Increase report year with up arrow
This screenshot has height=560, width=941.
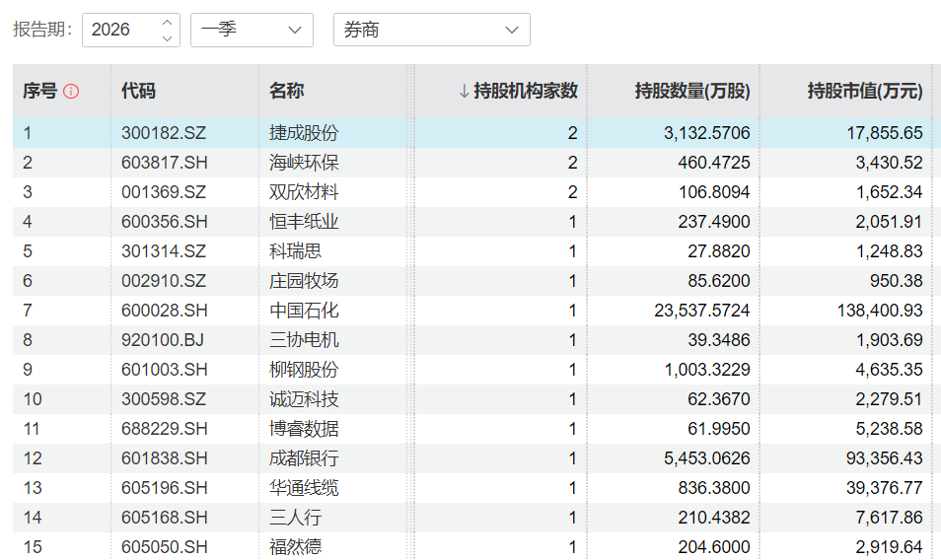(x=168, y=23)
